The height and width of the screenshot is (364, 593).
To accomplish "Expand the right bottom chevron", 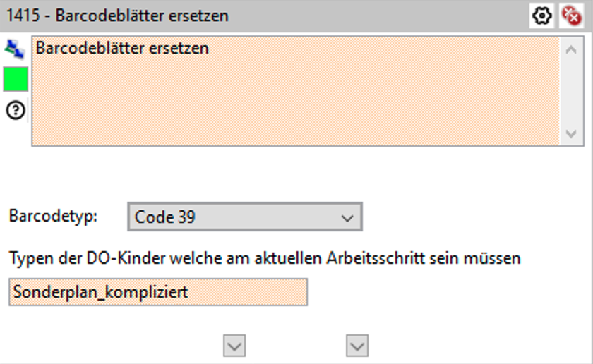I will click(x=358, y=345).
